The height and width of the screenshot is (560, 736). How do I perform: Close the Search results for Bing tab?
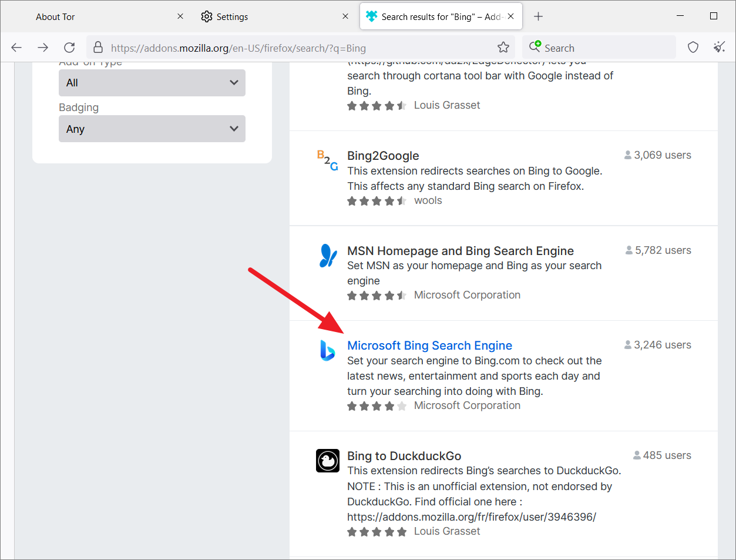pos(511,16)
